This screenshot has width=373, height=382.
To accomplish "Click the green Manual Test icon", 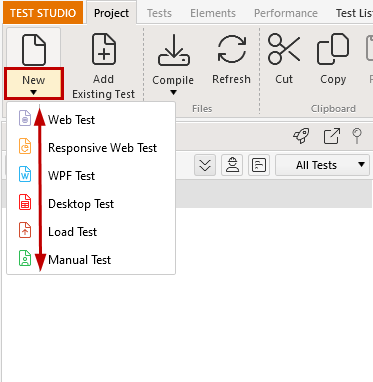I will [x=25, y=258].
